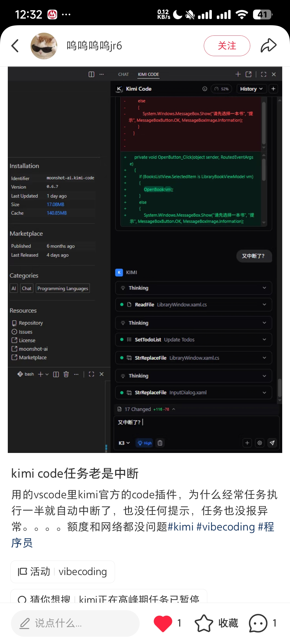This screenshot has height=644, width=290.
Task: Start new chat with plus beside History
Action: 273,89
